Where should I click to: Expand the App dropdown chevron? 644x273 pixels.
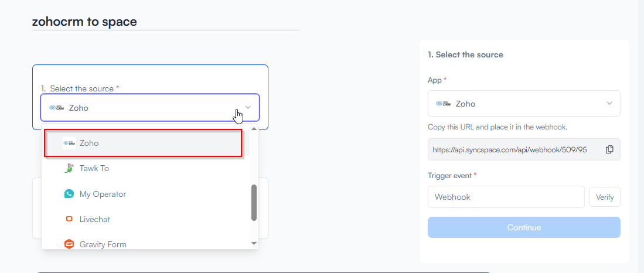coord(609,104)
